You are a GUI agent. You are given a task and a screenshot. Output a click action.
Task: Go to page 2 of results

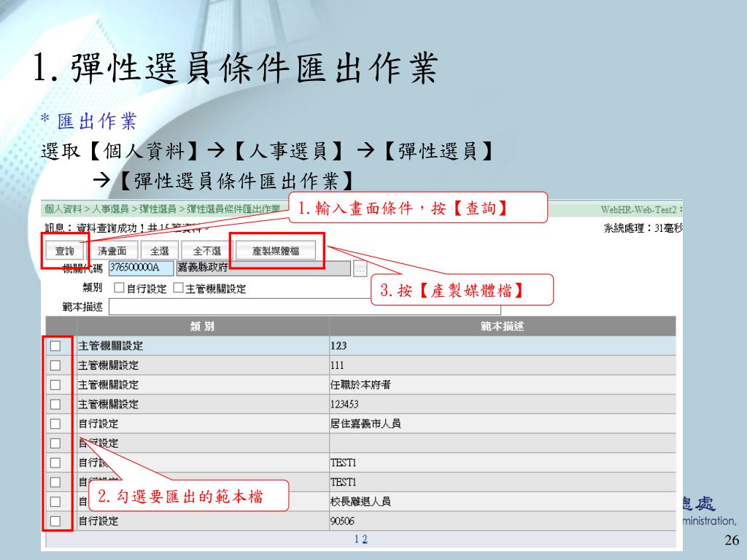point(365,539)
